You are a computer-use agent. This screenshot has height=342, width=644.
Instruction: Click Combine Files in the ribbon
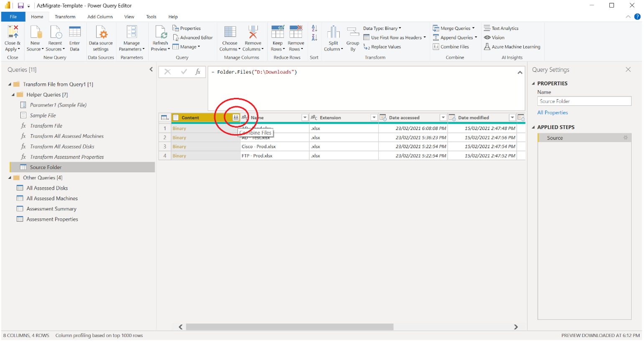click(451, 47)
